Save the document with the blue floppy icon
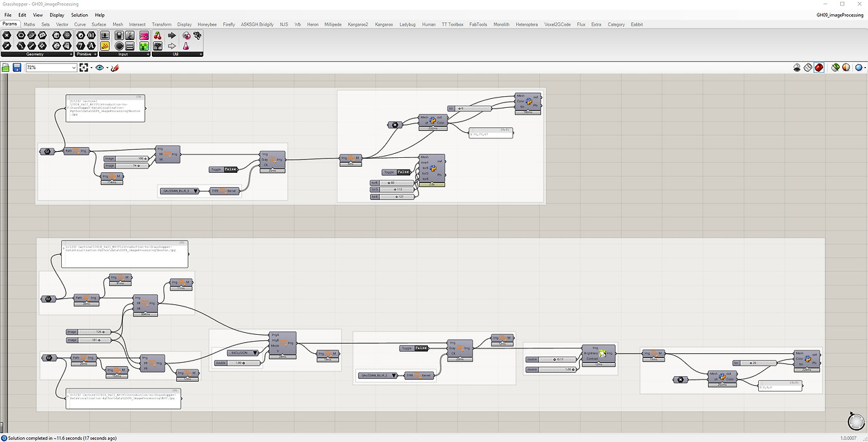Image resolution: width=868 pixels, height=442 pixels. (17, 68)
